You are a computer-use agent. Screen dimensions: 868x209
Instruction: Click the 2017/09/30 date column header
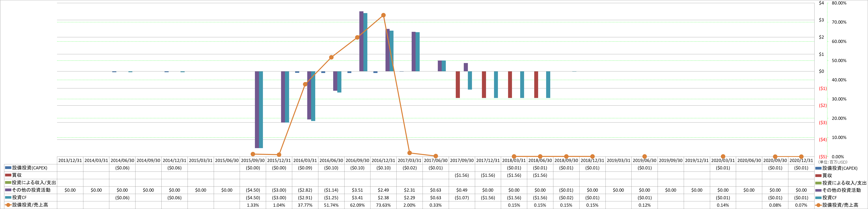coord(462,160)
